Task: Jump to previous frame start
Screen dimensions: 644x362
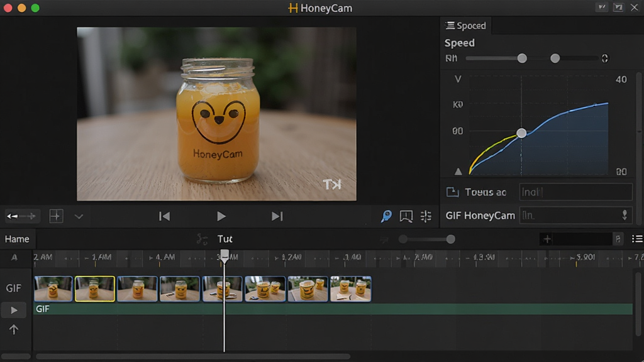Action: click(164, 216)
